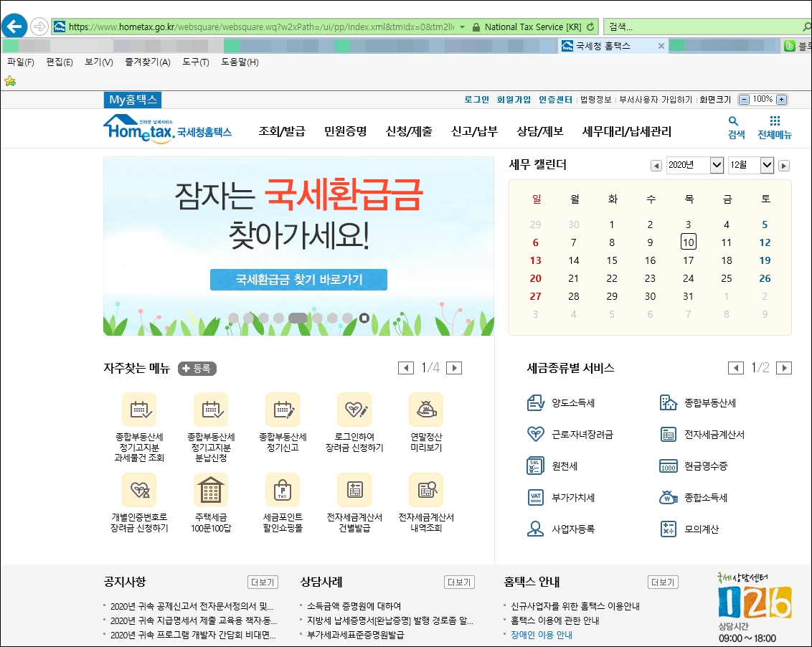The width and height of the screenshot is (812, 647).
Task: Open the address bar history dropdown arrow
Action: 462,27
